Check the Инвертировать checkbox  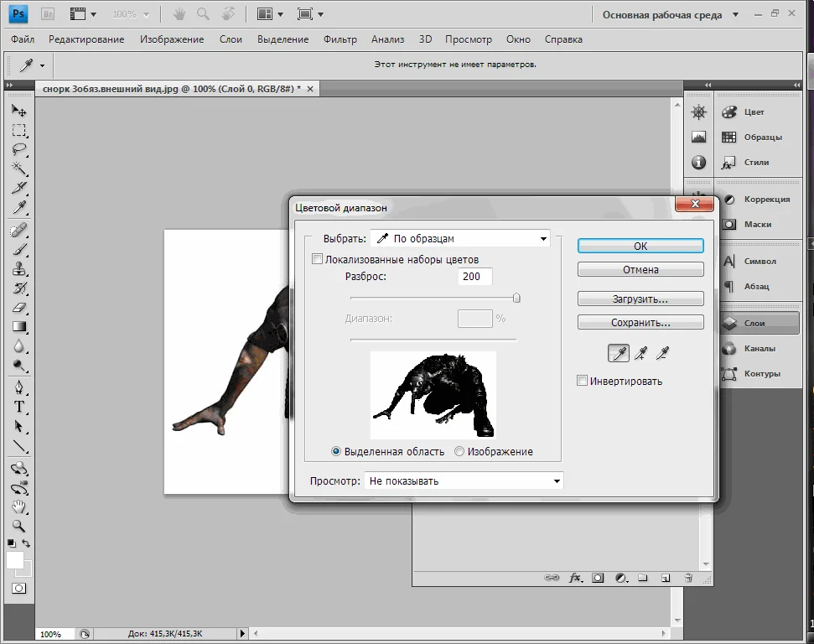point(583,381)
